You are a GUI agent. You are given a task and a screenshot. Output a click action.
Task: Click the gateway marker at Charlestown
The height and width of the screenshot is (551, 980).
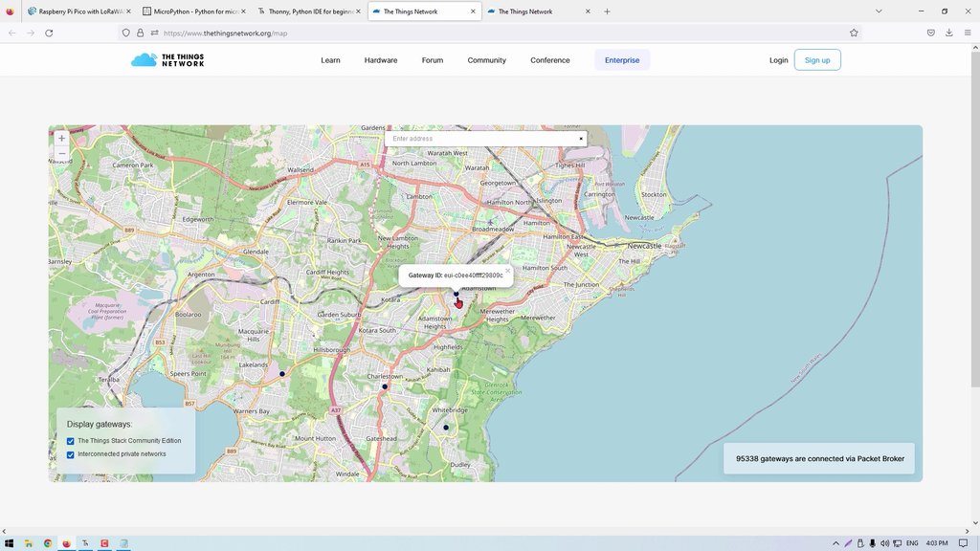385,386
